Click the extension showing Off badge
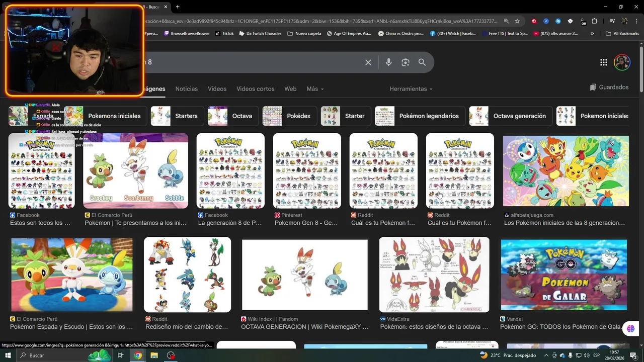The width and height of the screenshot is (644, 362). pos(583,22)
